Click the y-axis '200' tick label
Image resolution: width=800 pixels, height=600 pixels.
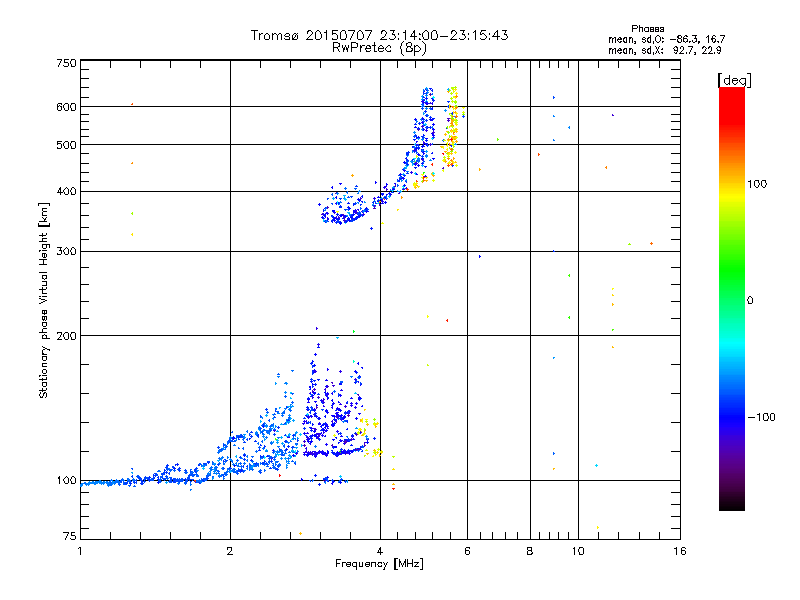[66, 336]
